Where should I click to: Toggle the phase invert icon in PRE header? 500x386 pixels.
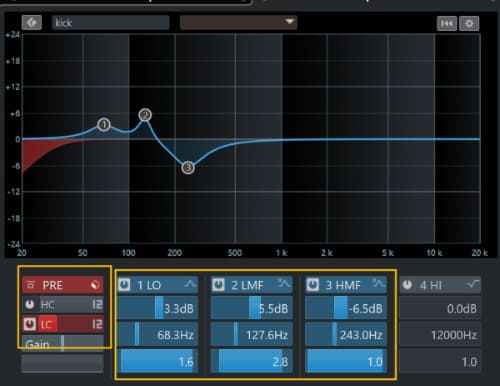click(95, 285)
